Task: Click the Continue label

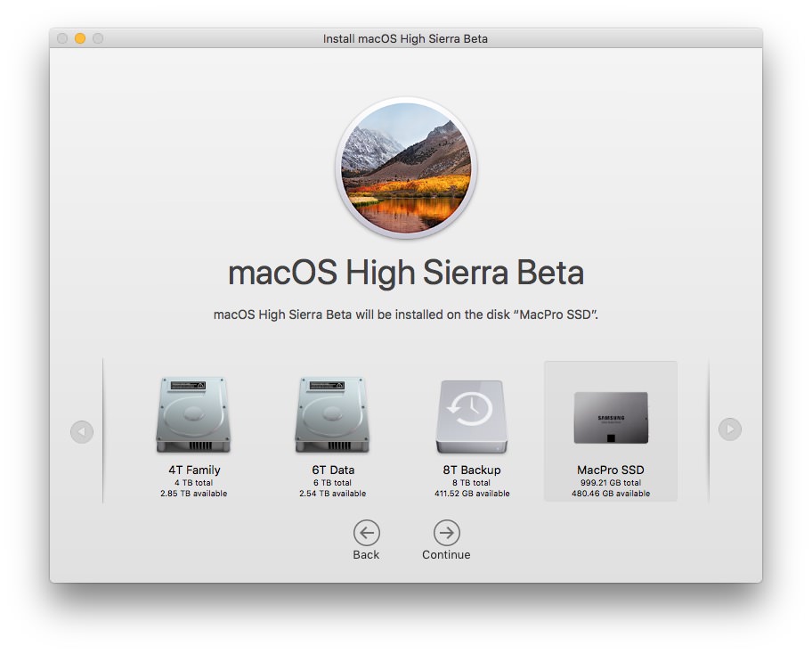Action: click(x=446, y=554)
